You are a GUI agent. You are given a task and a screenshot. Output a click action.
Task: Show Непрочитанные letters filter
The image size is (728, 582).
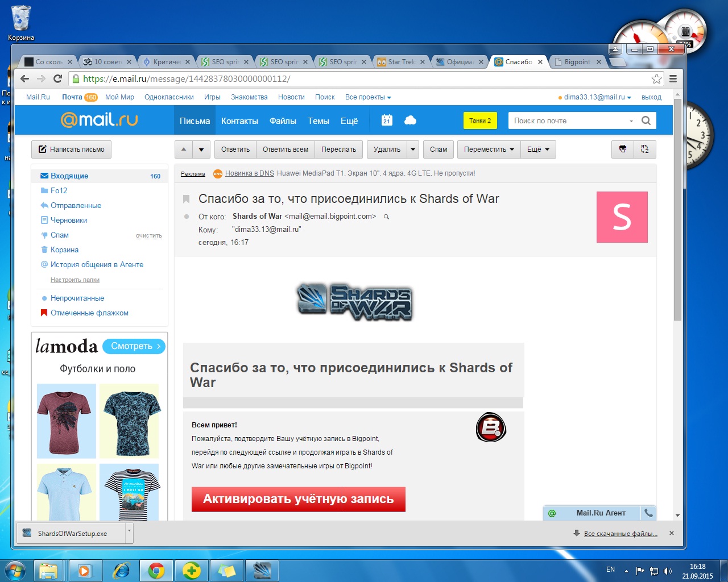point(77,298)
